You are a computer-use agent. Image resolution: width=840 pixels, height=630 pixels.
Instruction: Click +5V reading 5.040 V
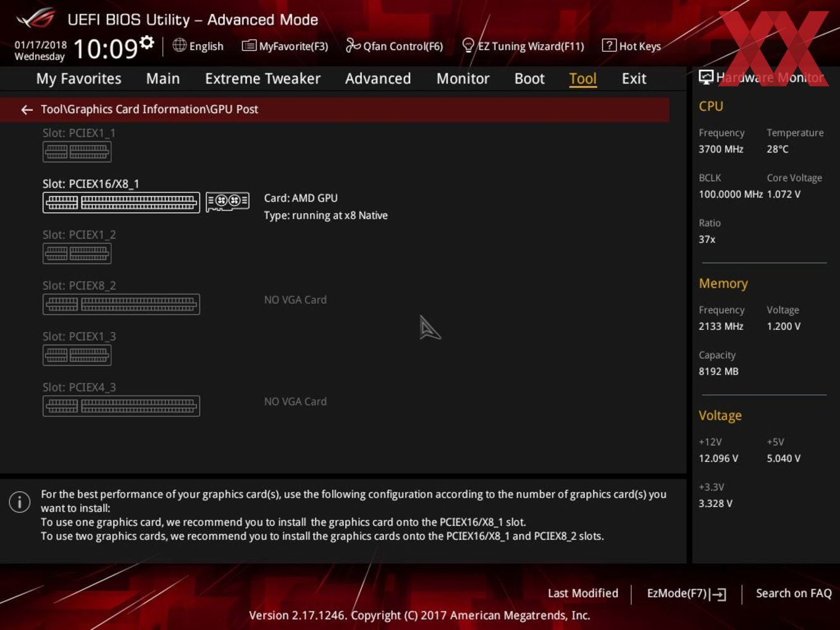point(784,458)
